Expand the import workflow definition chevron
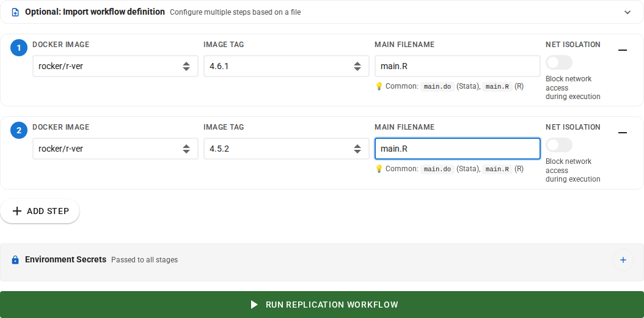The image size is (644, 318). (628, 12)
